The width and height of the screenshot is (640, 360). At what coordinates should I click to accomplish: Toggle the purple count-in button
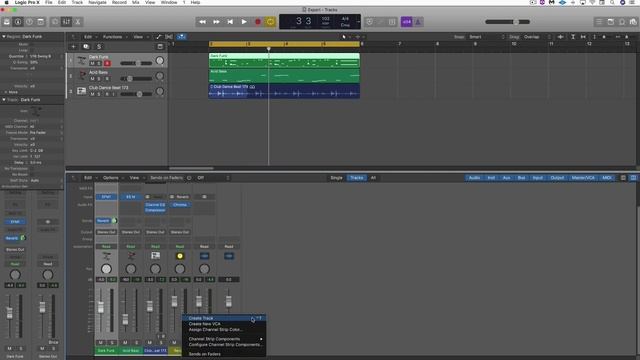coord(407,22)
